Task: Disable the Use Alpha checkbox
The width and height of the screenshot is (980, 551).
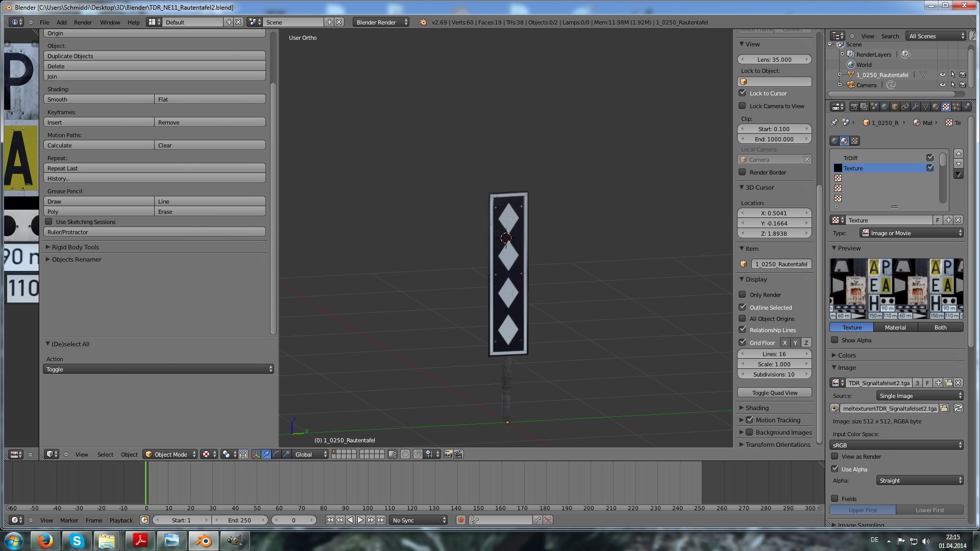Action: click(x=835, y=469)
